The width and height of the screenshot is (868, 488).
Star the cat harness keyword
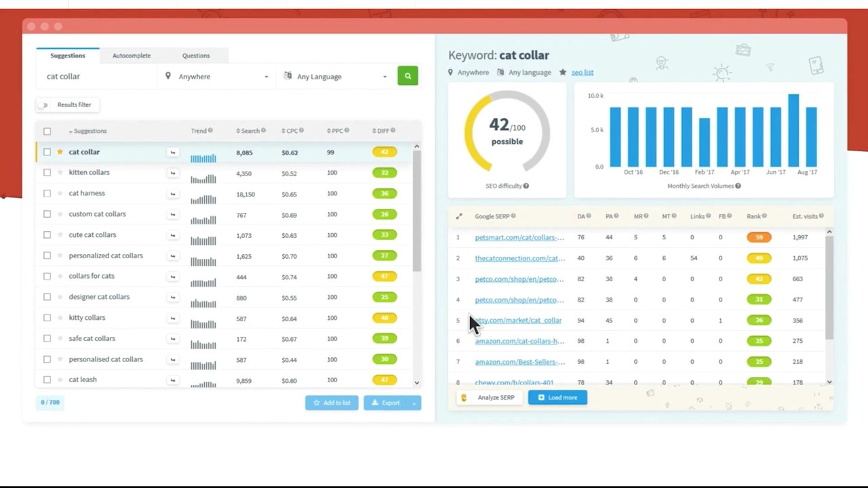coord(60,193)
